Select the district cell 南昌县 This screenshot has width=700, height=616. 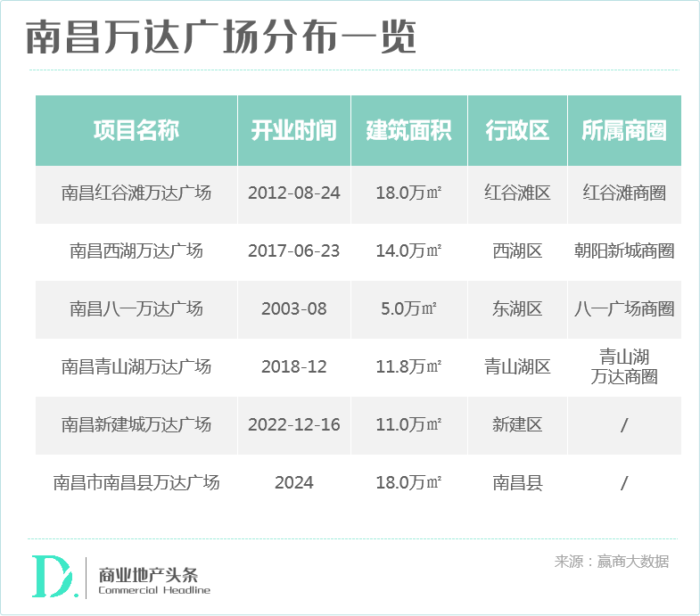click(x=517, y=482)
